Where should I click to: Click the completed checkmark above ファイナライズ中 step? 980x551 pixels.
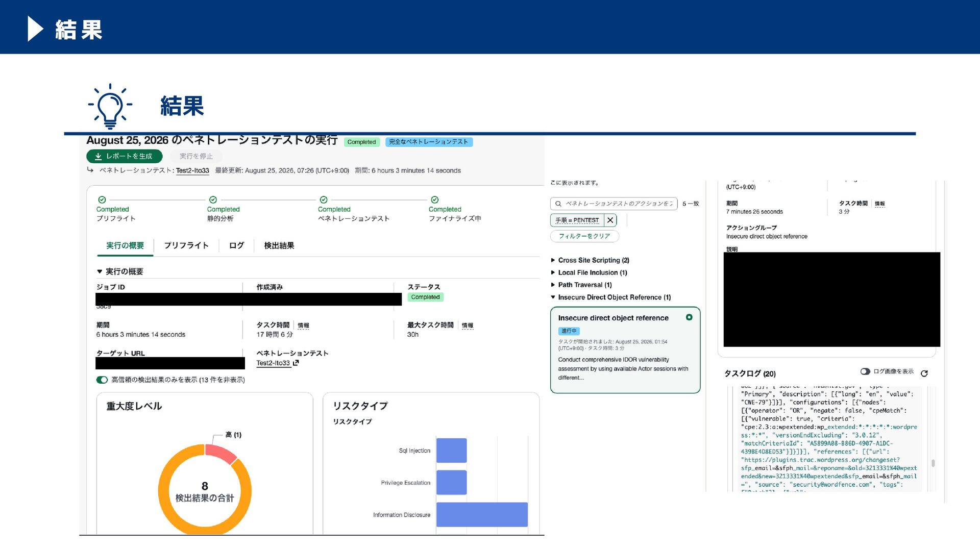click(x=434, y=199)
